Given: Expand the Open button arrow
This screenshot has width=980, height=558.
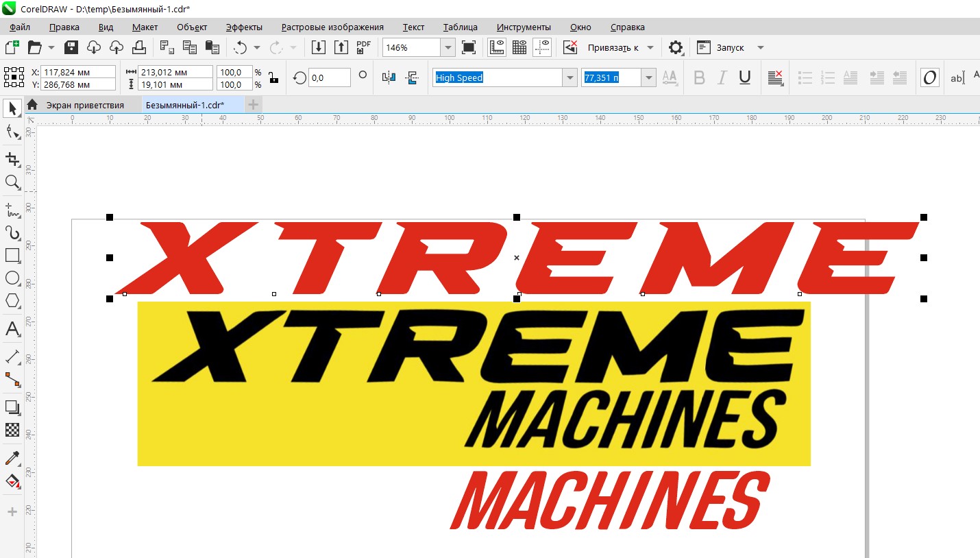Looking at the screenshot, I should tap(51, 47).
